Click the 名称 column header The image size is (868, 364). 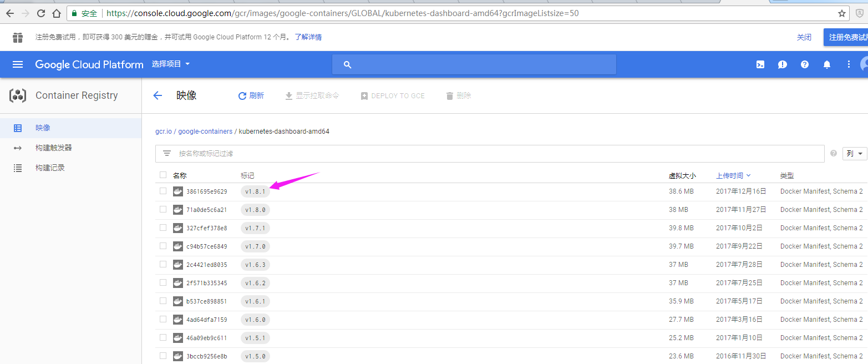click(180, 175)
